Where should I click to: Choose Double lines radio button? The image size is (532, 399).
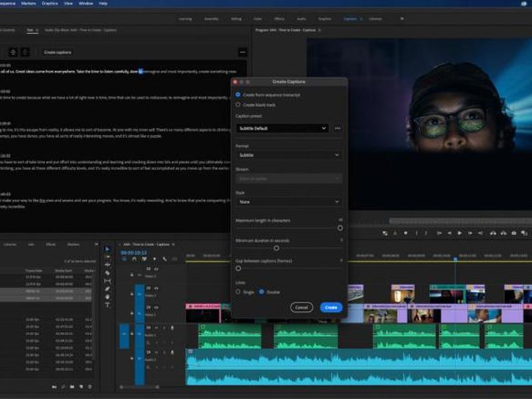(261, 292)
